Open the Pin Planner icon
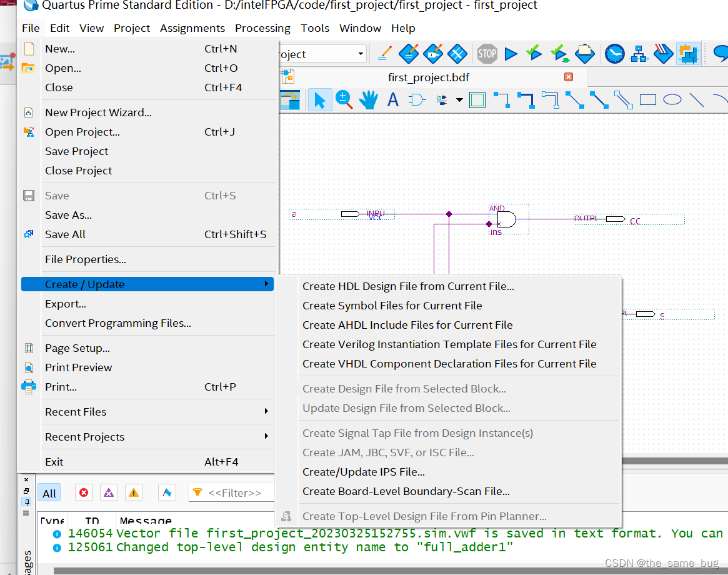Screen dimensions: 728x575 coord(432,54)
